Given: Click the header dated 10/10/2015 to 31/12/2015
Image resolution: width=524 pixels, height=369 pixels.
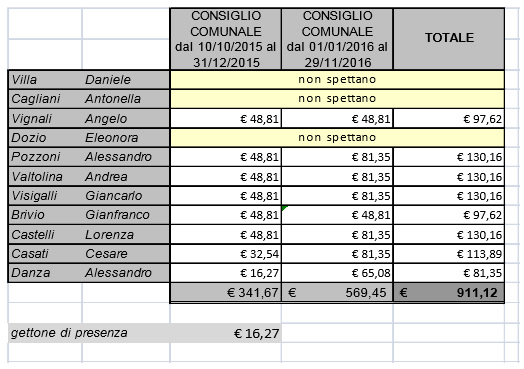Looking at the screenshot, I should click(226, 39).
